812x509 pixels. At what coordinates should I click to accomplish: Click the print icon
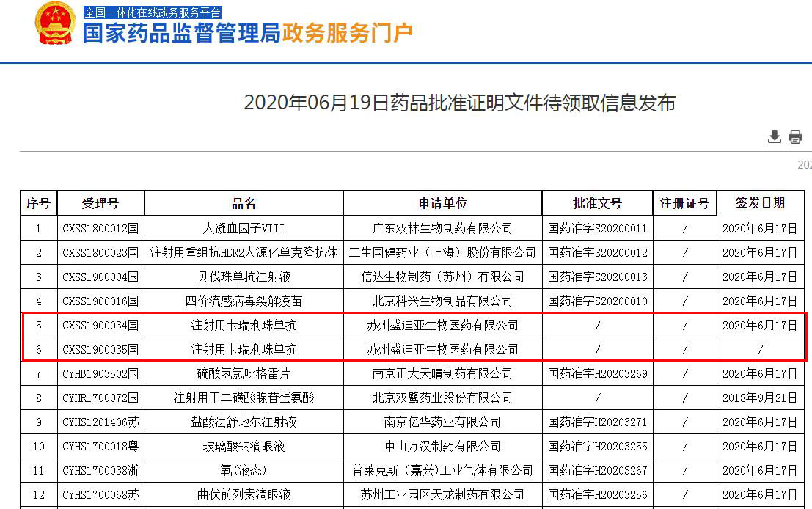(795, 136)
